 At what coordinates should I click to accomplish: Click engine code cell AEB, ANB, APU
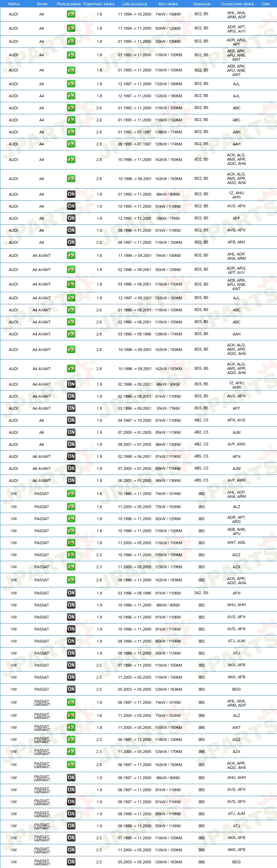coord(236,531)
